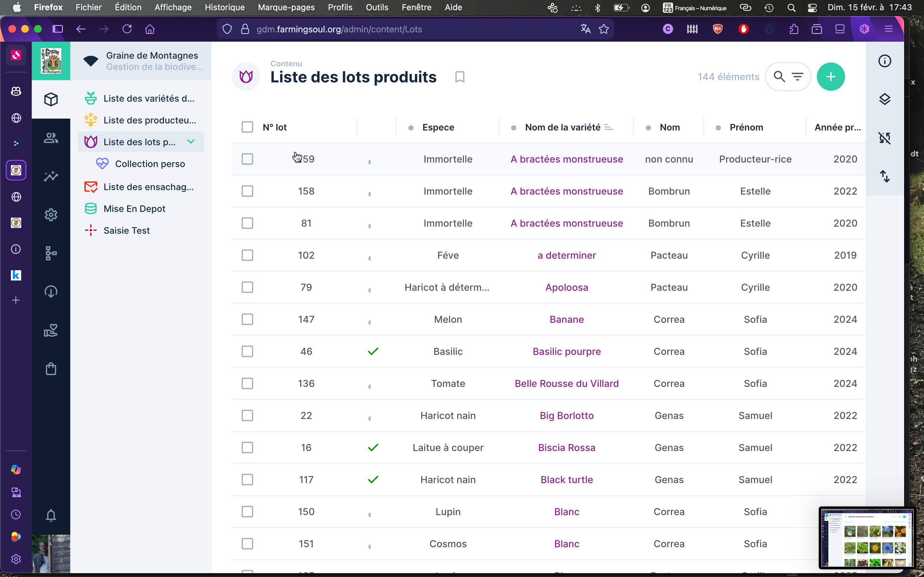Image resolution: width=924 pixels, height=577 pixels.
Task: Open the Historique menu in menu bar
Action: pyautogui.click(x=225, y=7)
